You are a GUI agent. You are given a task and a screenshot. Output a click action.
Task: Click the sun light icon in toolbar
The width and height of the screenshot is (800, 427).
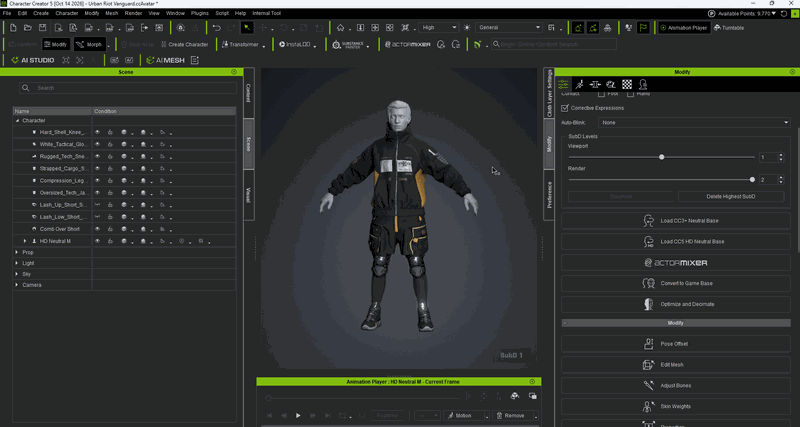tap(467, 28)
